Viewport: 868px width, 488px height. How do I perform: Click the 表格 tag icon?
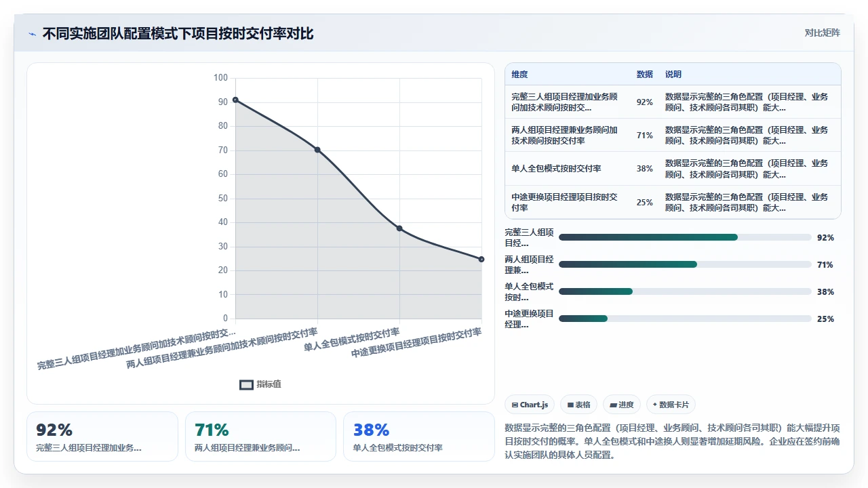570,405
